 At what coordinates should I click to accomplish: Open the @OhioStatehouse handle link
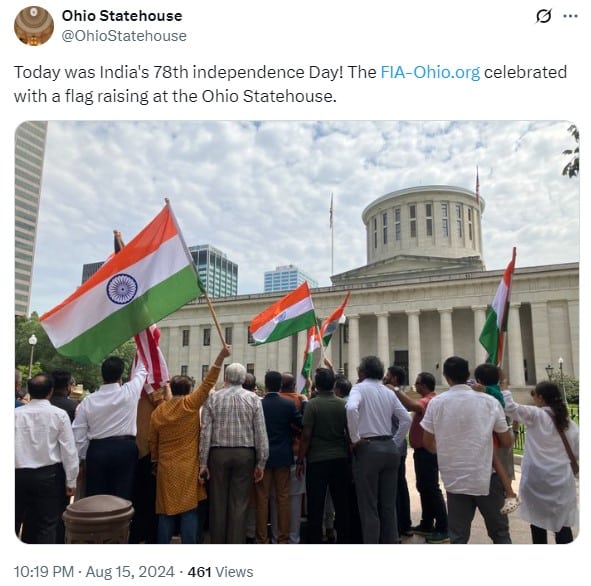124,36
